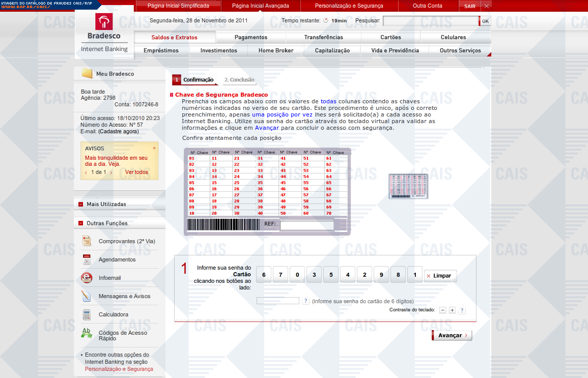588x378 pixels.
Task: Open the Comprovantes (2ª Via) receipt icon
Action: 87,241
